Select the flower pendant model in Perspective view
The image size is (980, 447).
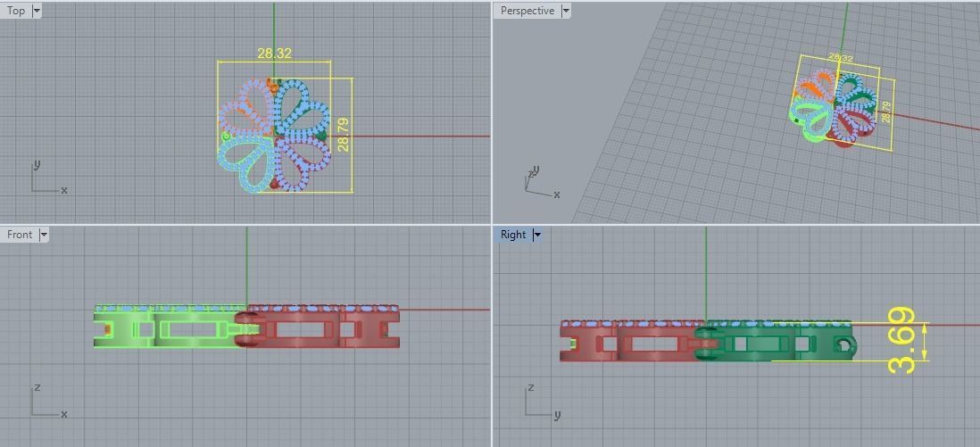(x=835, y=108)
